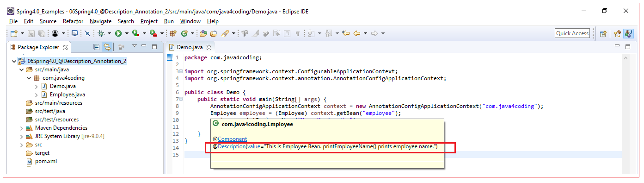Click the Save toolbar icon
644x183 pixels.
(x=31, y=33)
